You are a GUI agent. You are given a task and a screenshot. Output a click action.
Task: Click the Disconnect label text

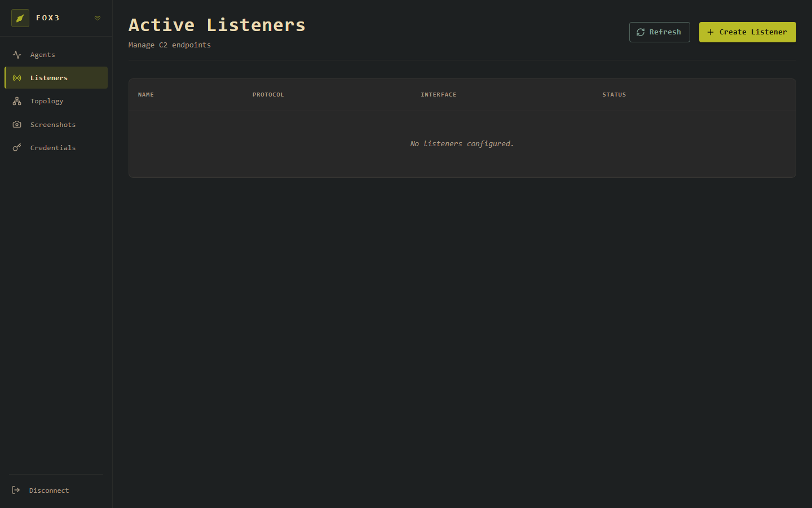pos(49,491)
